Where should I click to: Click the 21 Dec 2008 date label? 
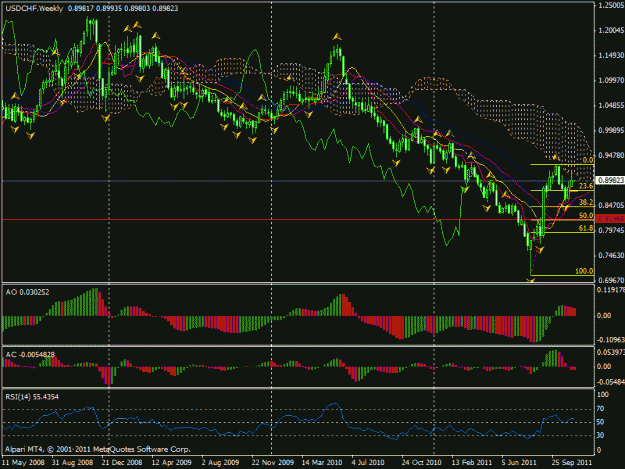click(x=122, y=463)
